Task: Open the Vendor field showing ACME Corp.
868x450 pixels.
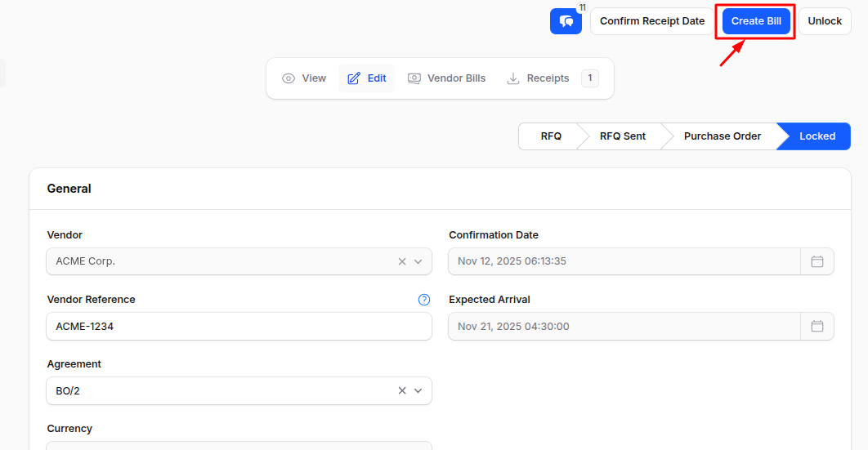Action: click(x=239, y=261)
